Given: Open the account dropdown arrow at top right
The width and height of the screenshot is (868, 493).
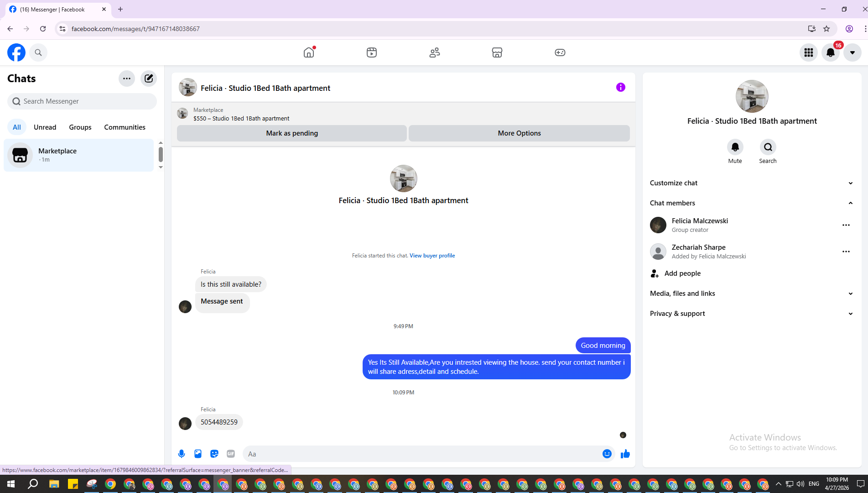Looking at the screenshot, I should (852, 52).
